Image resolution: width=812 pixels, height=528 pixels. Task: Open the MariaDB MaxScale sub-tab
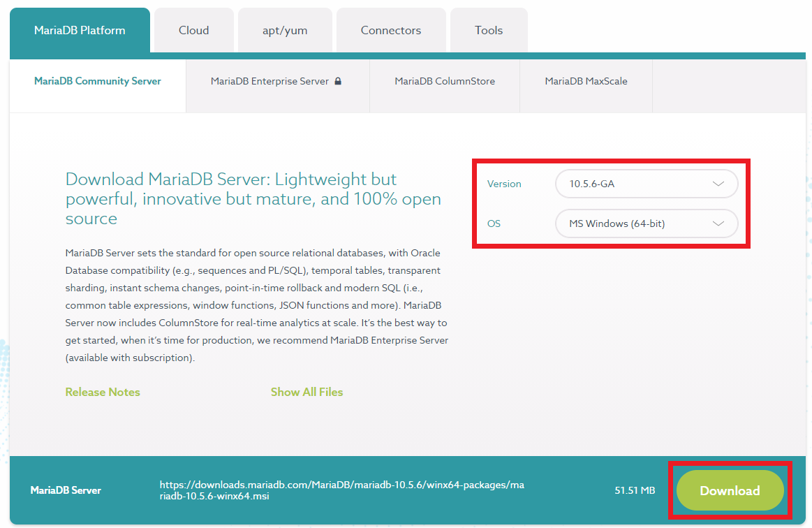pyautogui.click(x=586, y=85)
